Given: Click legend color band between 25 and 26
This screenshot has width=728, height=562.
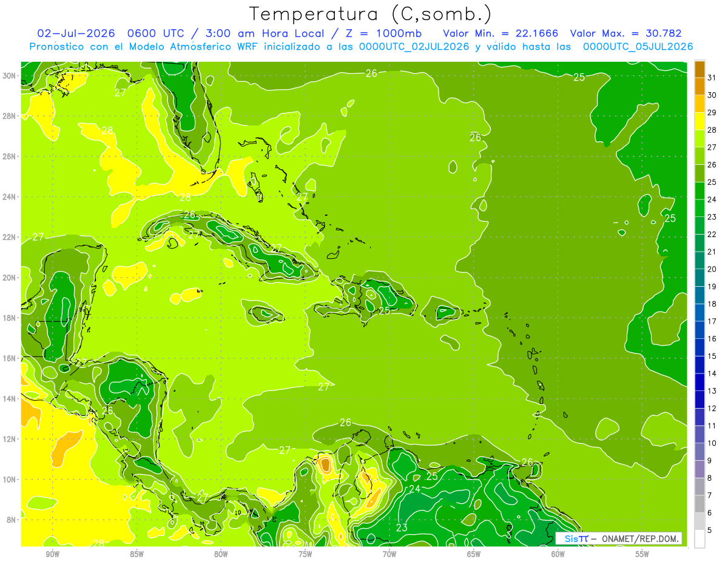Looking at the screenshot, I should (x=699, y=173).
